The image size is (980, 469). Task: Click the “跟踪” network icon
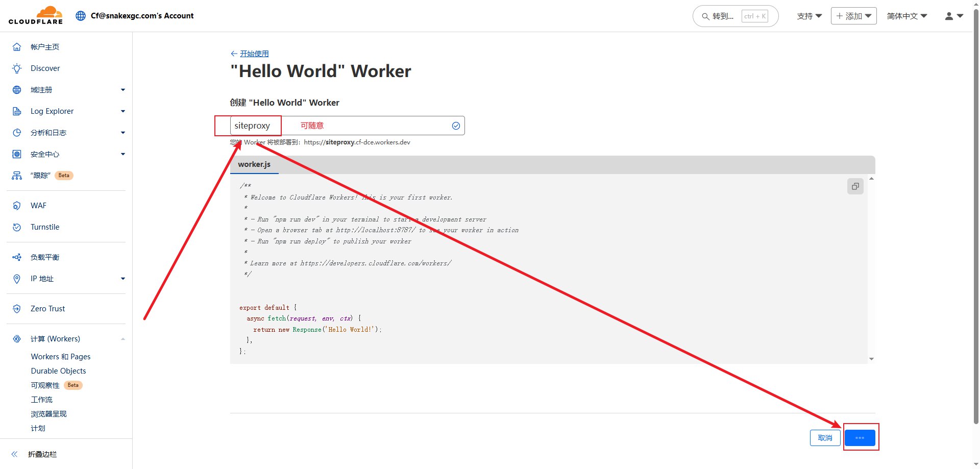pos(17,176)
